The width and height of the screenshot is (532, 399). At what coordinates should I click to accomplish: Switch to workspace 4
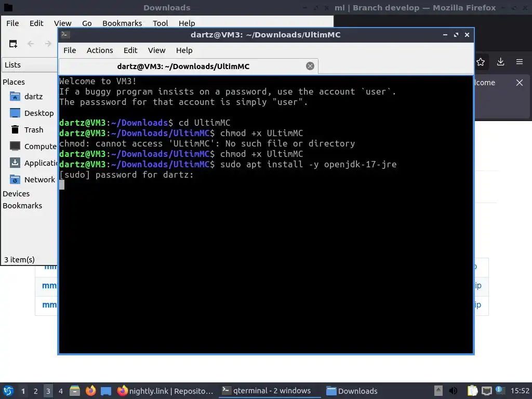pos(61,391)
